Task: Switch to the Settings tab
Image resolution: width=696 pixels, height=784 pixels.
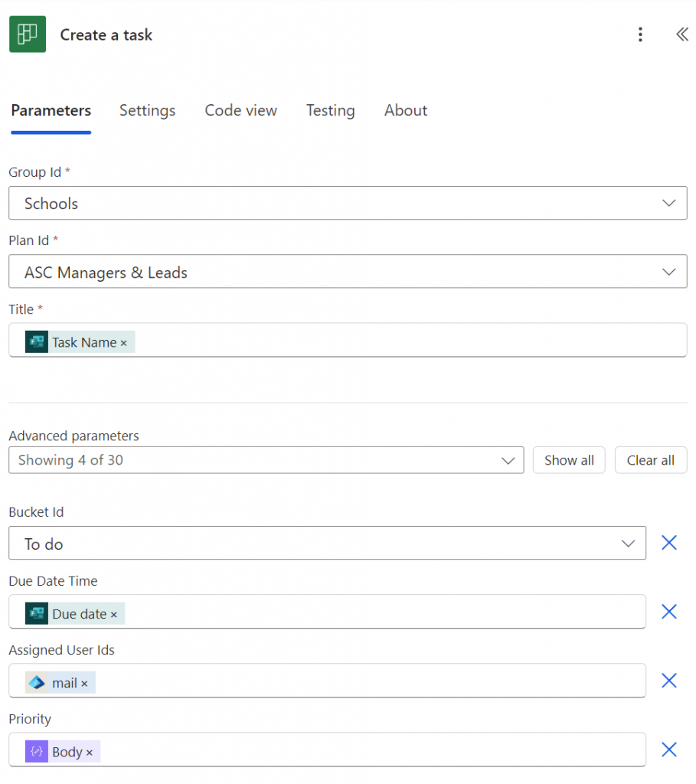Action: point(147,110)
